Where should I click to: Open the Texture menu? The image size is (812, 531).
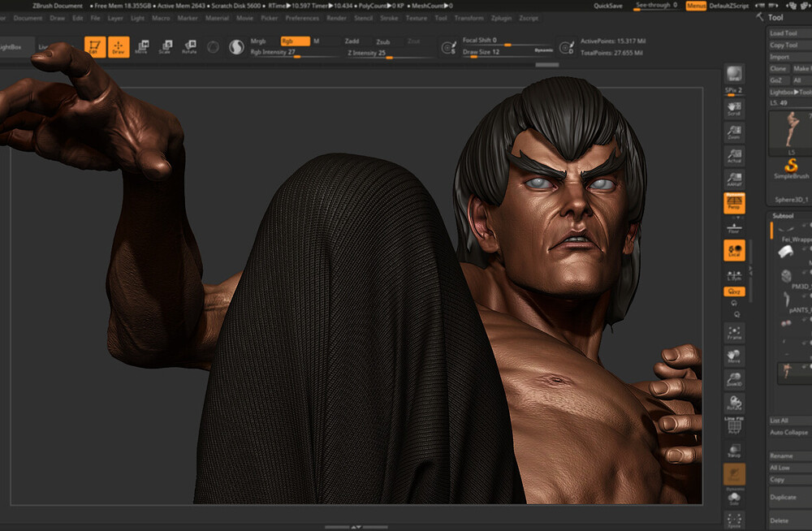tap(417, 18)
